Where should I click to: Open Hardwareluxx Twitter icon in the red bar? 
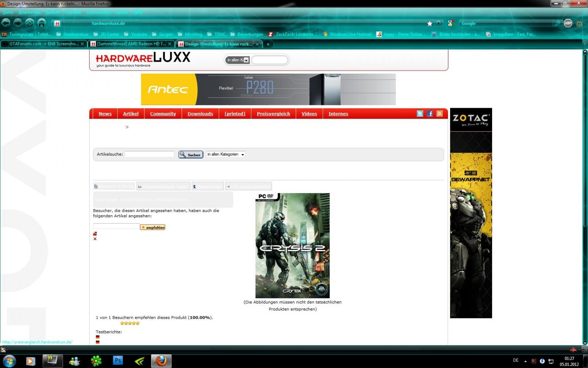click(420, 114)
